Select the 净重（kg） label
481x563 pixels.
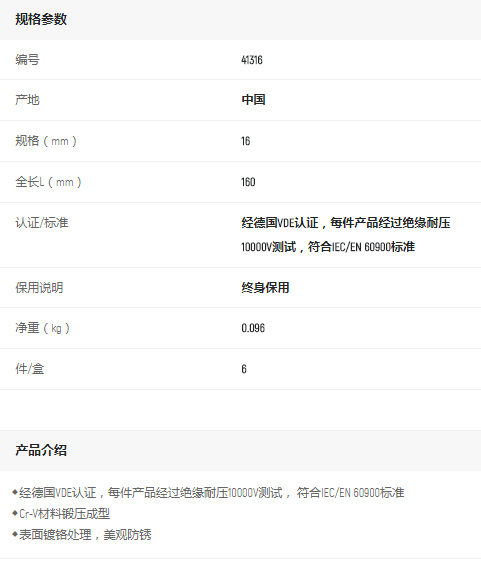tap(42, 328)
